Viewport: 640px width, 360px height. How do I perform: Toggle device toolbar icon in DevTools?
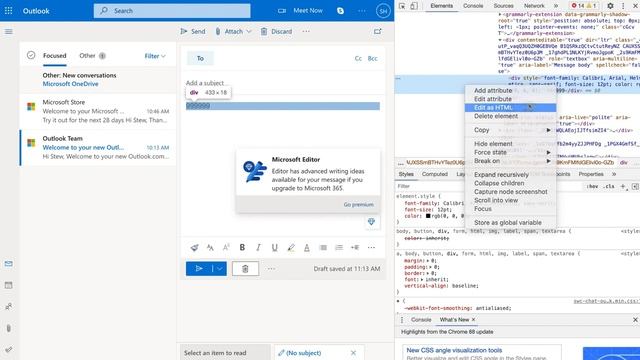414,6
